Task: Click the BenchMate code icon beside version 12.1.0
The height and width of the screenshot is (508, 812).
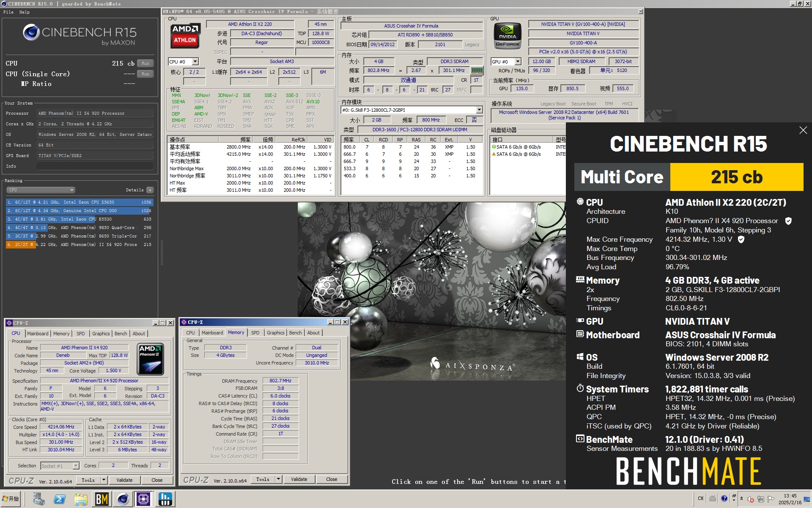Action: click(580, 439)
